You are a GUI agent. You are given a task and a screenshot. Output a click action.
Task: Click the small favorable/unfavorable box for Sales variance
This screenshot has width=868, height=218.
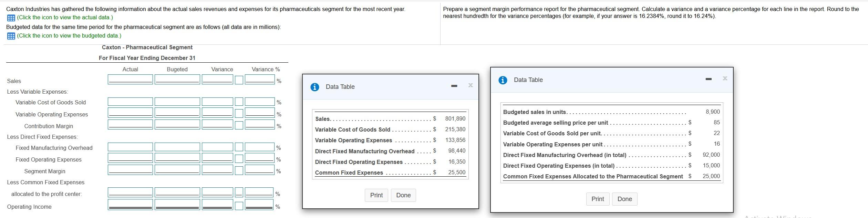click(239, 80)
